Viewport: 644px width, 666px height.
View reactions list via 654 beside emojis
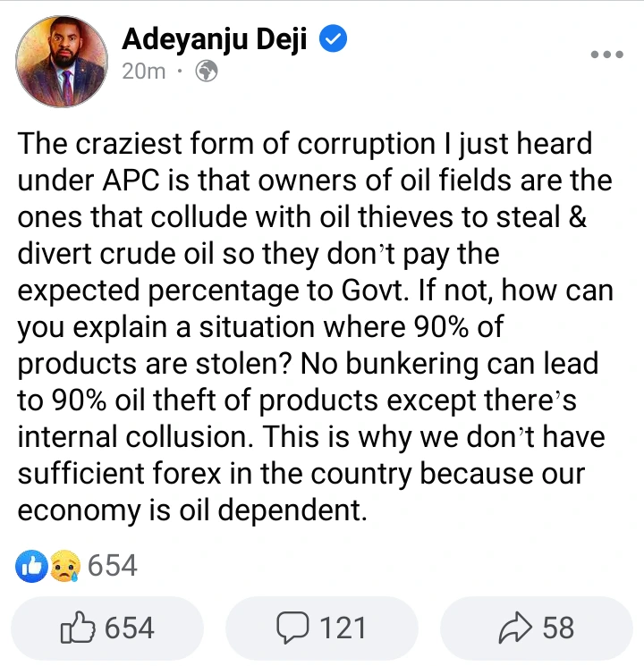(x=112, y=565)
